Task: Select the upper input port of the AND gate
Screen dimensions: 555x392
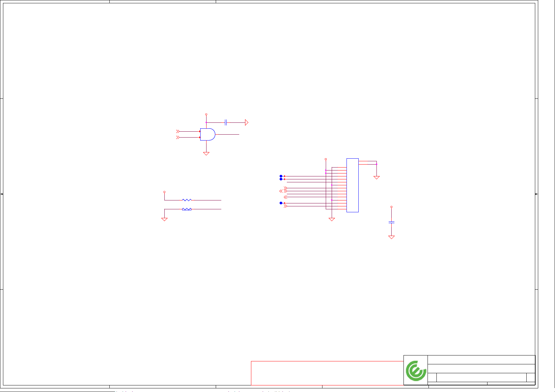Action: pos(178,131)
